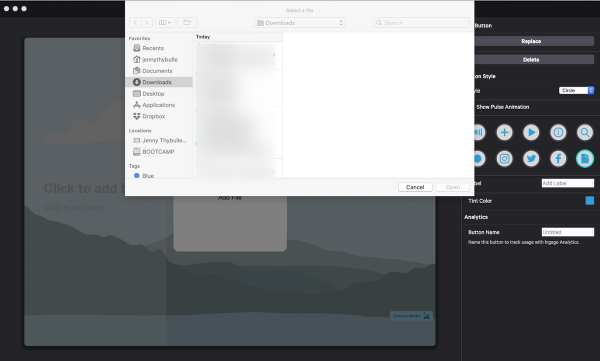Click the Delete button in the panel
The image size is (600, 361).
[x=531, y=59]
